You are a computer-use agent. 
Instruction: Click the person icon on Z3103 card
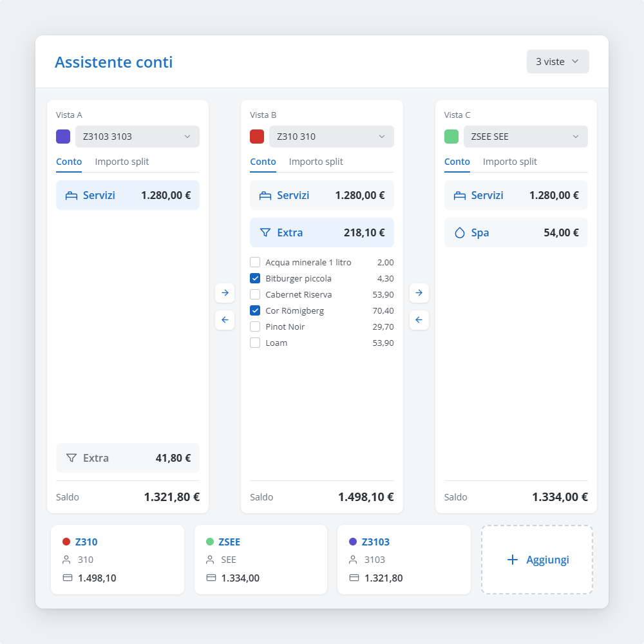pyautogui.click(x=353, y=560)
